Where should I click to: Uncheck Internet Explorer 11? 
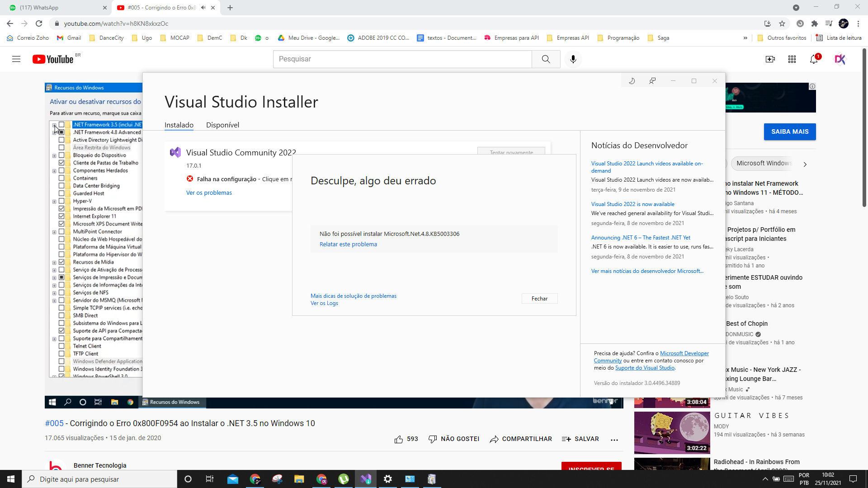pos(61,216)
